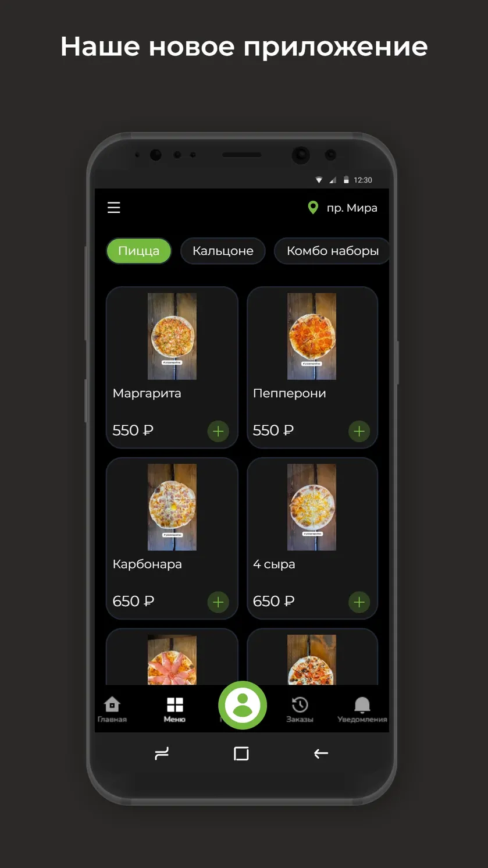Viewport: 488px width, 868px height.
Task: Open the hamburger menu icon
Action: point(114,208)
